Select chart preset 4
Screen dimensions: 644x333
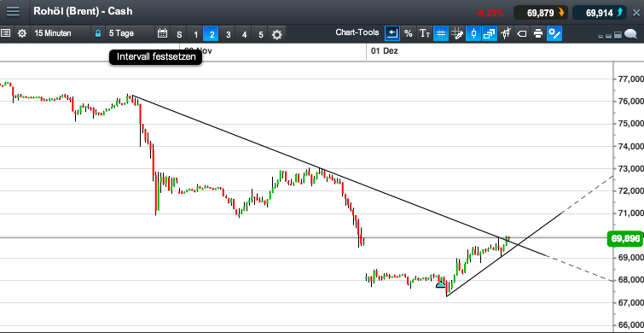[244, 34]
